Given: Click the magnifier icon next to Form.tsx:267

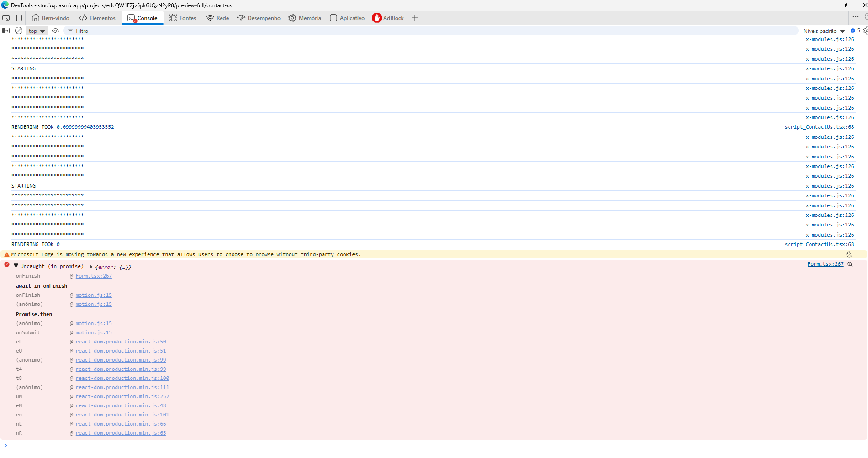Looking at the screenshot, I should pos(850,264).
